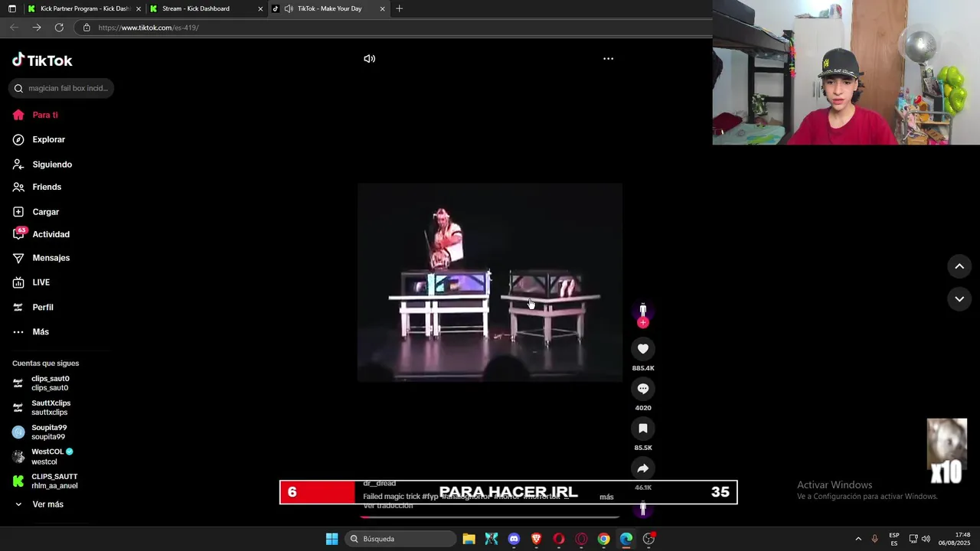Image resolution: width=980 pixels, height=551 pixels.
Task: Open Discord from taskbar
Action: coord(514,539)
